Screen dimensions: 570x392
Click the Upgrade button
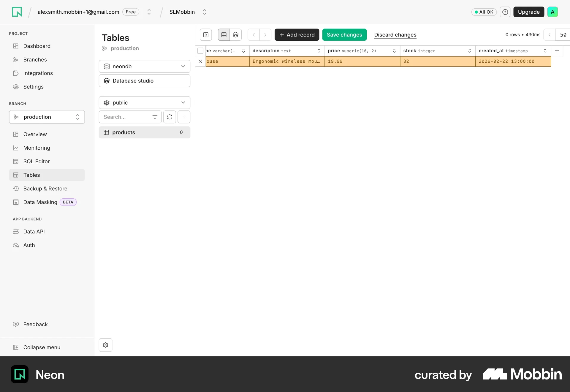pos(529,12)
